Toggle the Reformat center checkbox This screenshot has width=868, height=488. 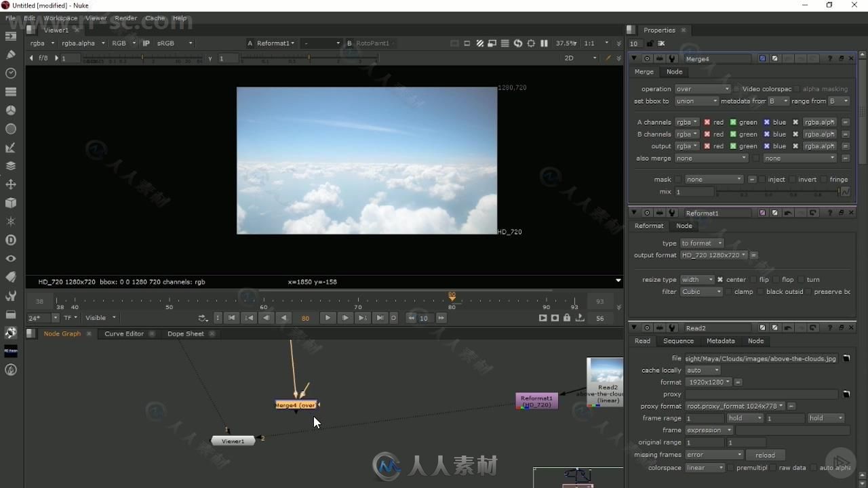click(720, 279)
